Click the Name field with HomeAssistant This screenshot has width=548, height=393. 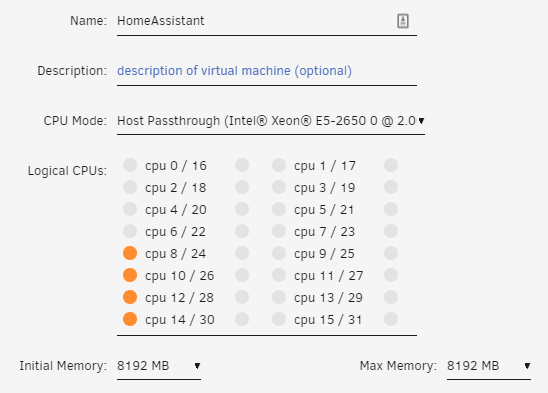pos(267,21)
